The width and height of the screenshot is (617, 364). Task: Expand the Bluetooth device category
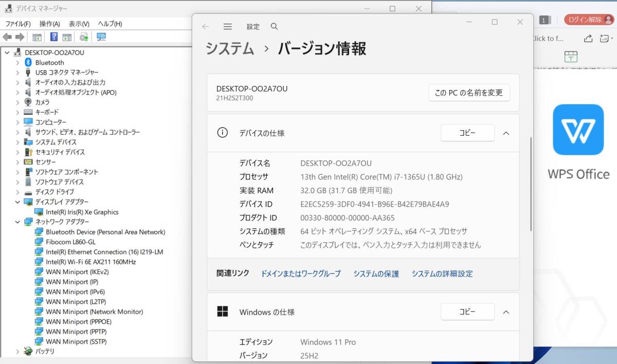[17, 63]
